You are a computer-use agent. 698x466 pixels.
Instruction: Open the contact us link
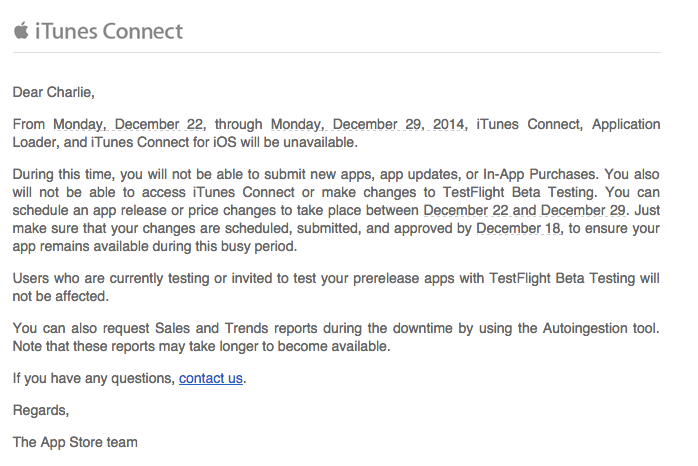click(211, 378)
